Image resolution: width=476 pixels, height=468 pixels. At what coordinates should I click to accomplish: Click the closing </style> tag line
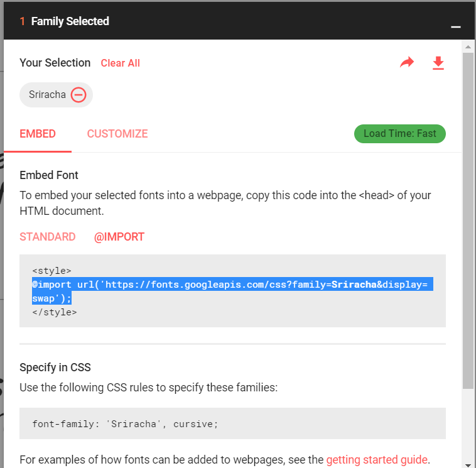pos(55,312)
